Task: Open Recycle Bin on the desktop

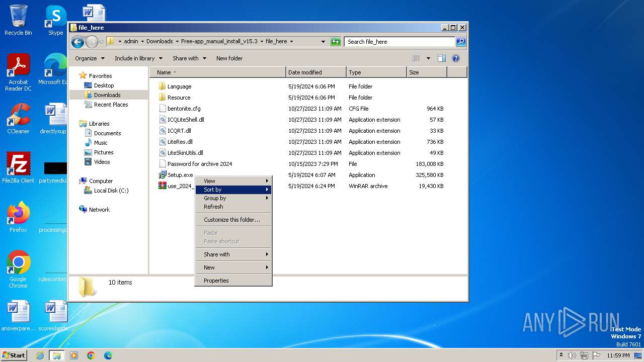Action: (18, 20)
